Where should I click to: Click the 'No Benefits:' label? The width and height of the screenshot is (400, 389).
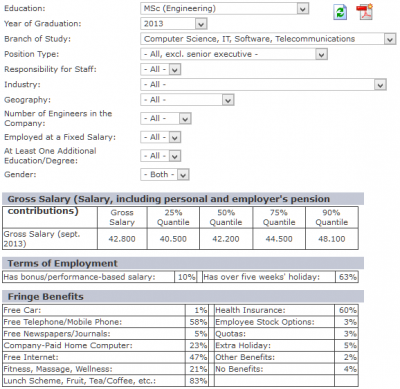(239, 369)
